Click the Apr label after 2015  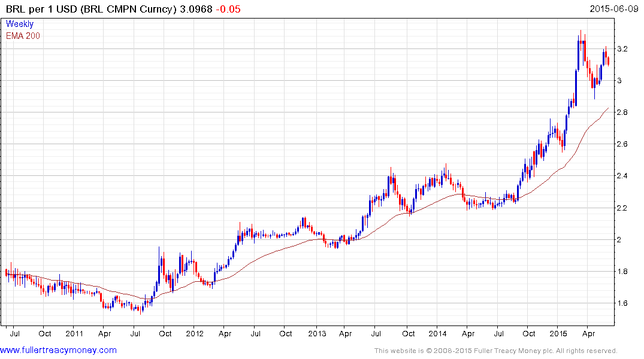(588, 333)
